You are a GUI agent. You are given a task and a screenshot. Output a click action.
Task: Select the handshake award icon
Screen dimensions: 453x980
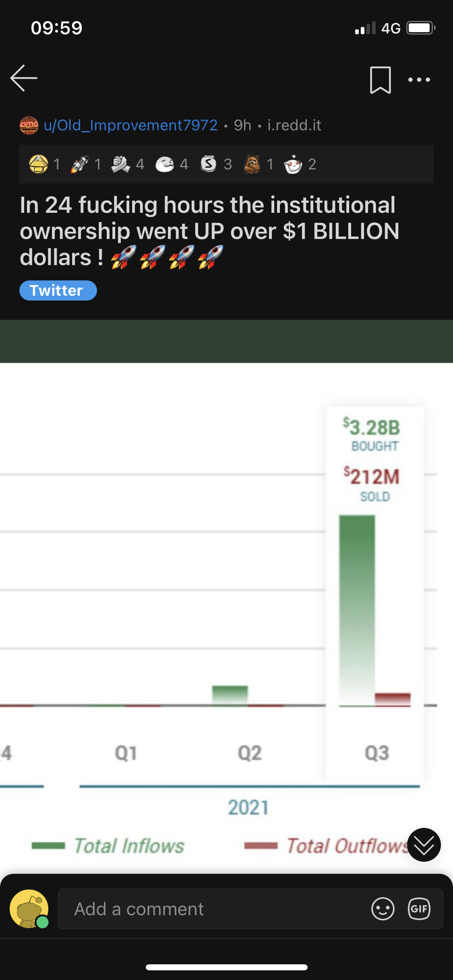click(x=120, y=164)
